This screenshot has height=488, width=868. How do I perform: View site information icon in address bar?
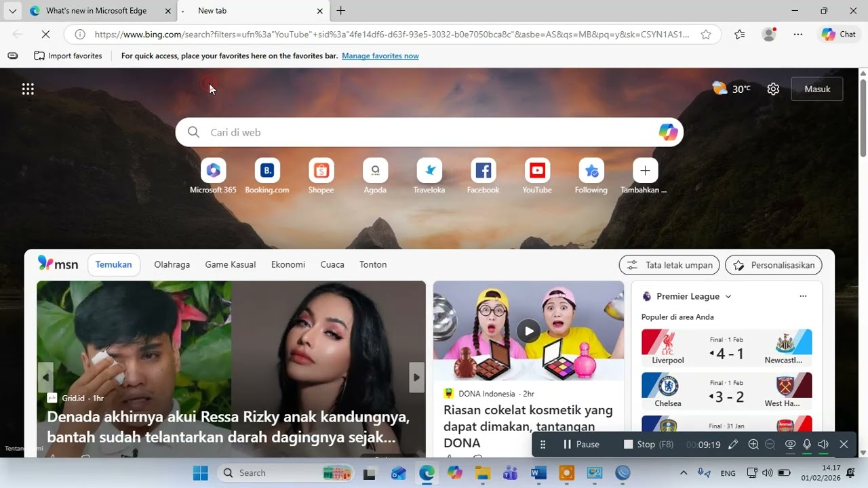tap(80, 34)
